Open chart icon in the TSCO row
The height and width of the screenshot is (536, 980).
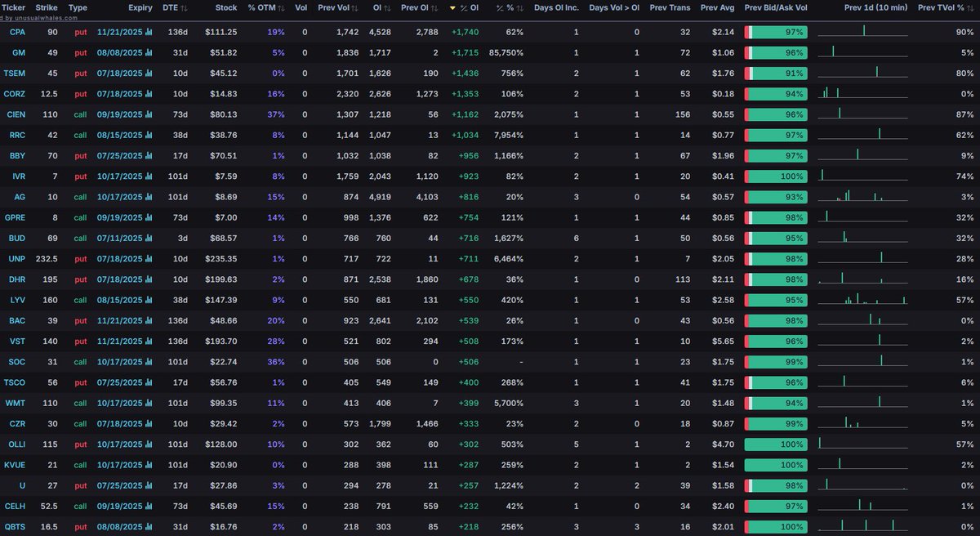click(x=149, y=382)
